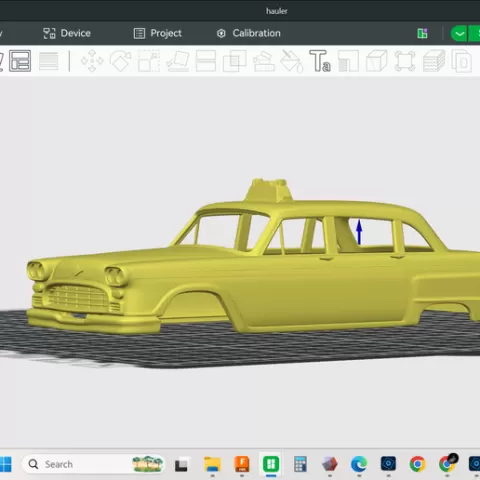
Task: Click the blue Z-axis arrow gizmo
Action: [x=359, y=231]
